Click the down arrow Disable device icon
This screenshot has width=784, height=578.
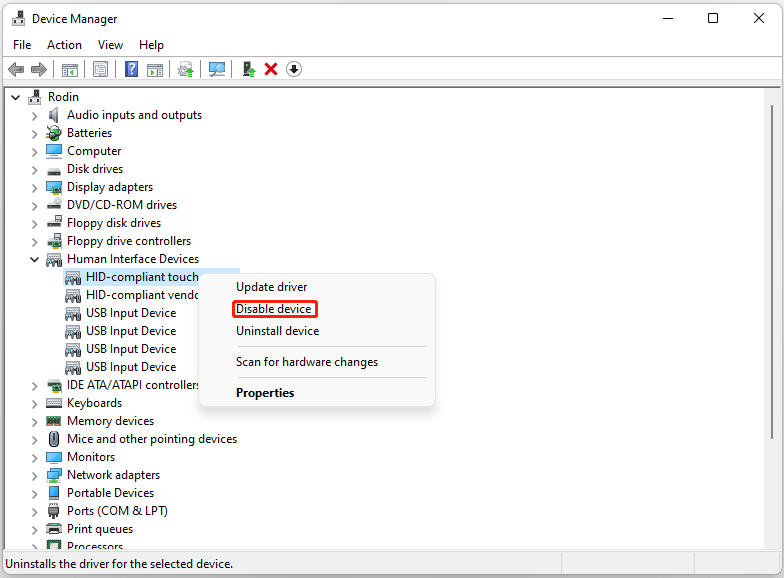(294, 69)
